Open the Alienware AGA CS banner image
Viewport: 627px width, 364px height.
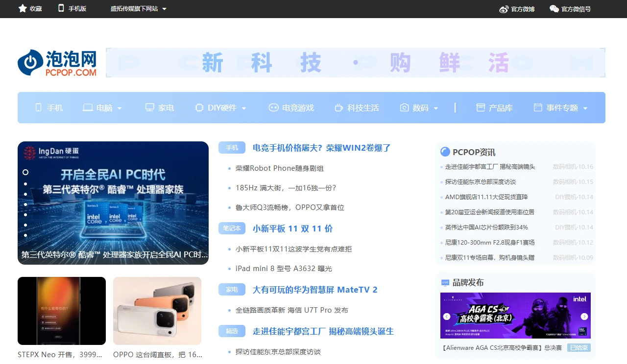[515, 316]
